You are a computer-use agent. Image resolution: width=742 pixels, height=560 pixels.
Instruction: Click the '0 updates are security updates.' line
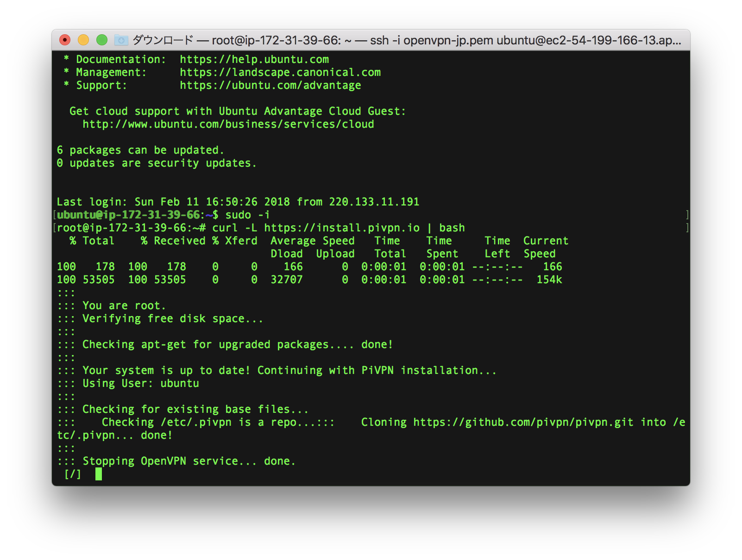(157, 163)
